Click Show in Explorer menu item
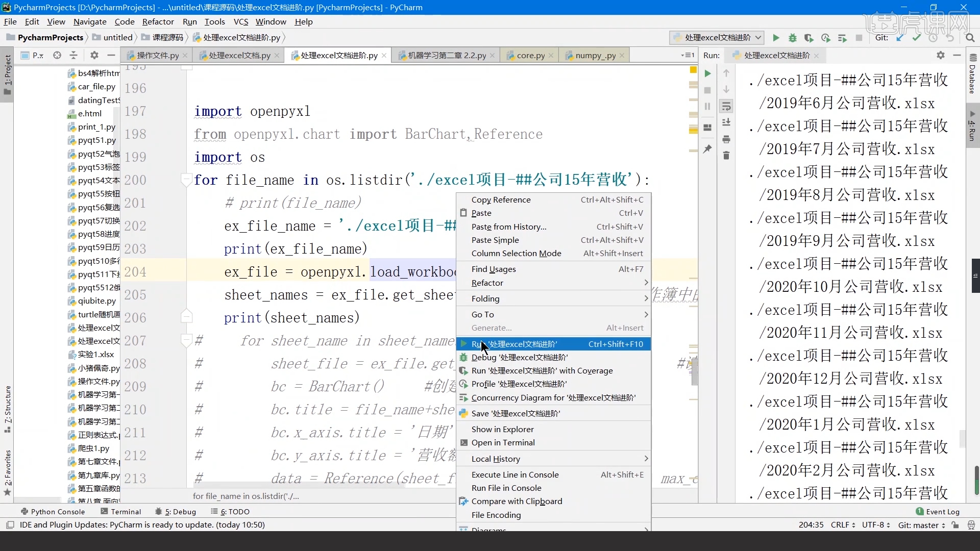Viewport: 980px width, 551px height. tap(554, 429)
